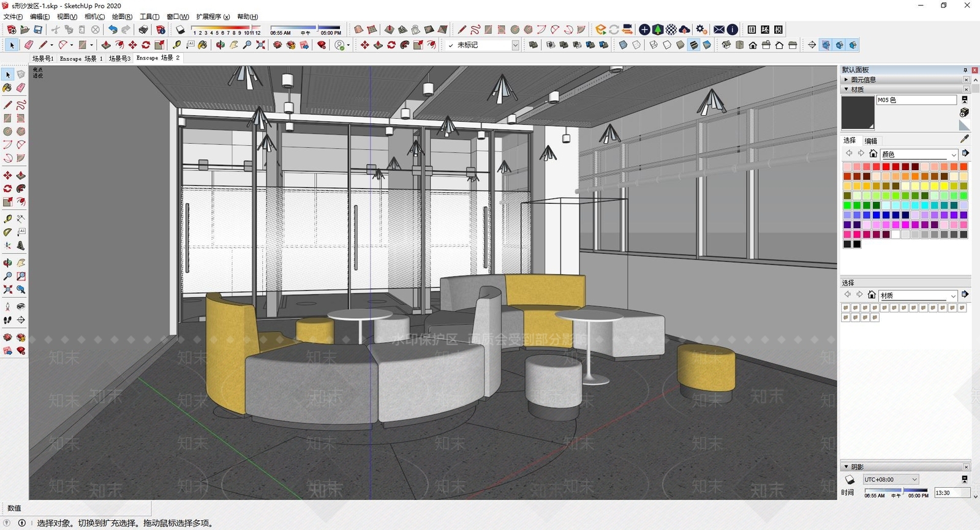Toggle shadows display in the shadow panel
This screenshot has height=530, width=980.
click(850, 480)
